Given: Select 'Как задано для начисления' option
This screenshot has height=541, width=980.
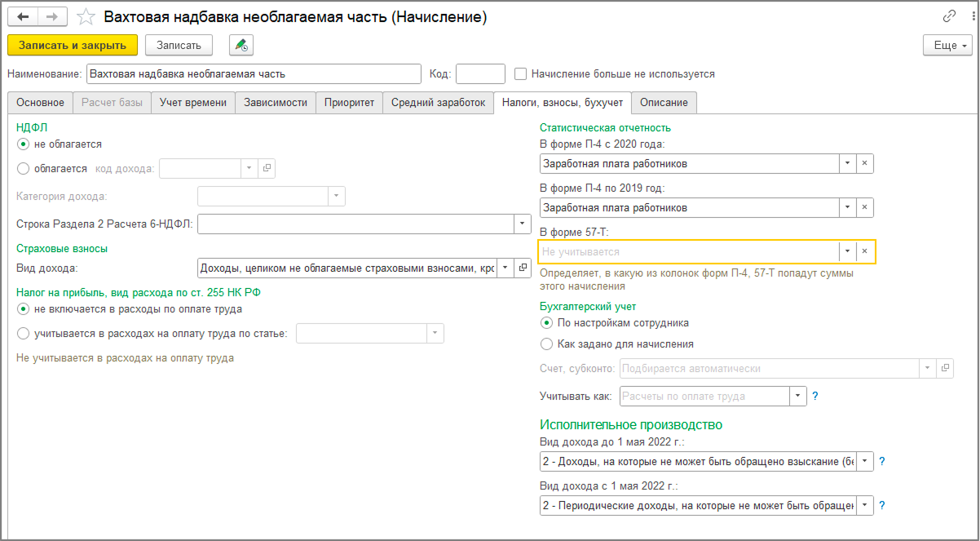Looking at the screenshot, I should pyautogui.click(x=547, y=344).
